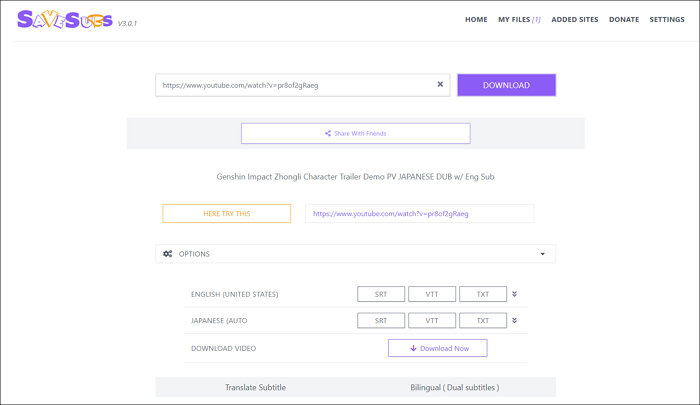
Task: Expand more formats for English subtitles
Action: [515, 294]
